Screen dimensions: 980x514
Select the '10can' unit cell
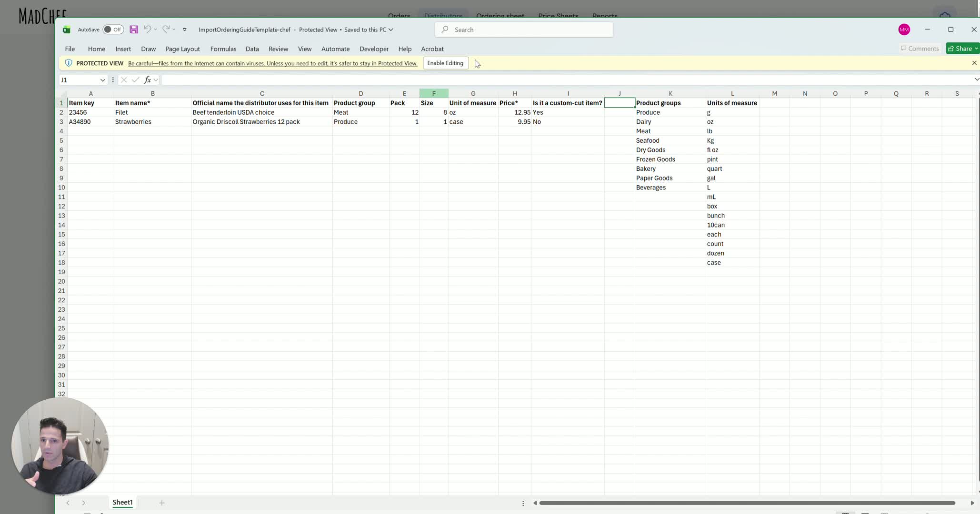[732, 225]
